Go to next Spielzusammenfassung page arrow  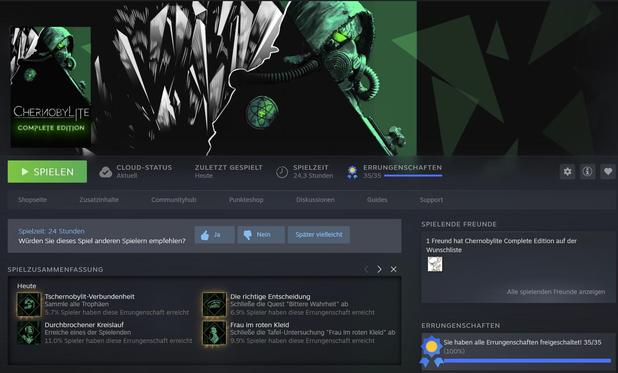379,269
